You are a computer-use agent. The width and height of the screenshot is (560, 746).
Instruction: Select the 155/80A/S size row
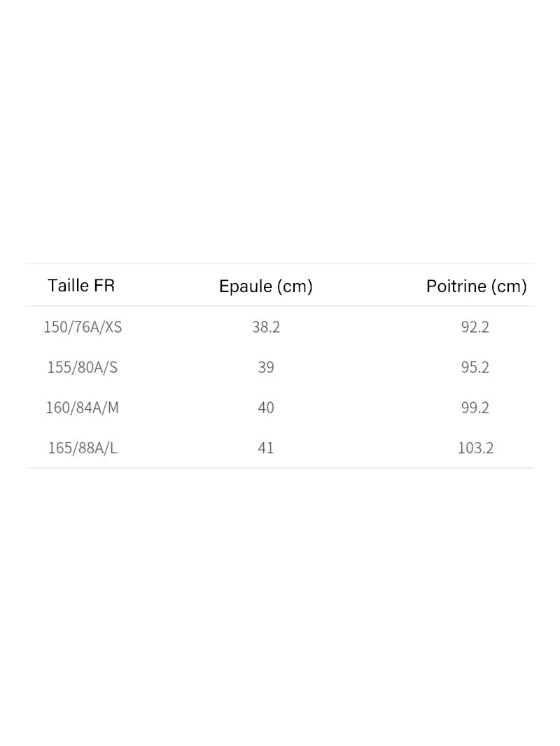point(280,367)
